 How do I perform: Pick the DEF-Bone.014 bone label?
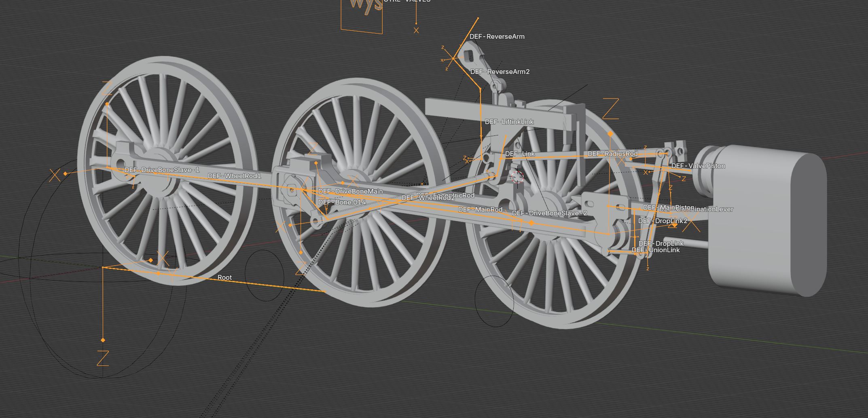point(342,202)
